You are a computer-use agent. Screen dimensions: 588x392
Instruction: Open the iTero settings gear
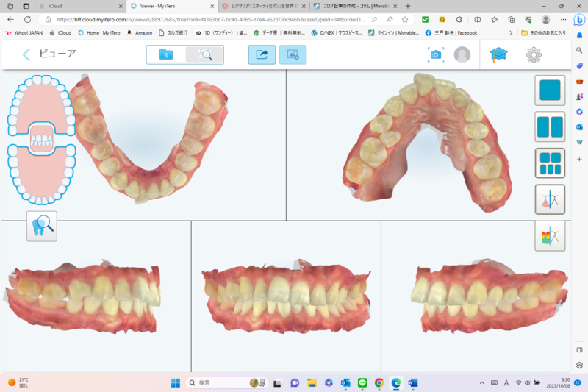pyautogui.click(x=534, y=54)
